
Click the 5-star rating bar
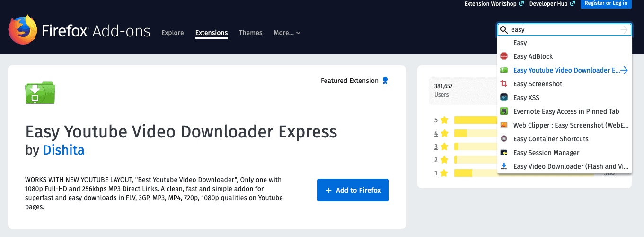(x=476, y=120)
